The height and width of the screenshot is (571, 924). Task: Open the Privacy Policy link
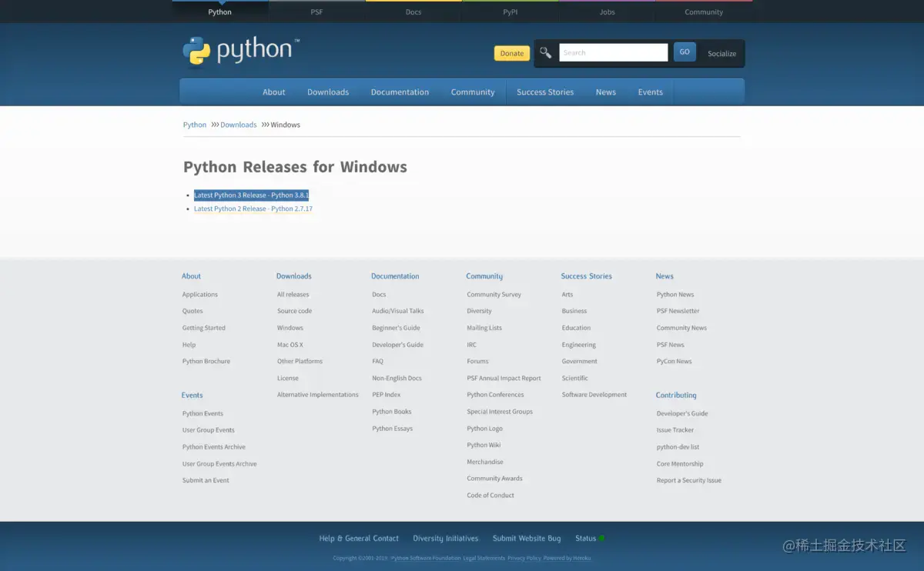click(524, 558)
